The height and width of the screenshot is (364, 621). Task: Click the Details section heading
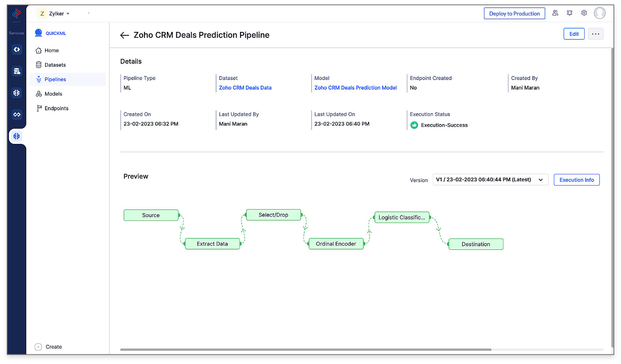(131, 61)
